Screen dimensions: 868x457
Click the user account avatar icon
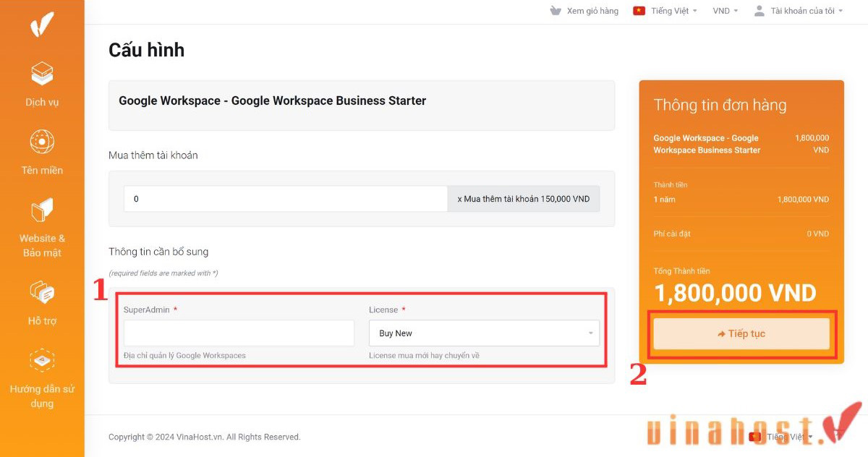(x=759, y=11)
